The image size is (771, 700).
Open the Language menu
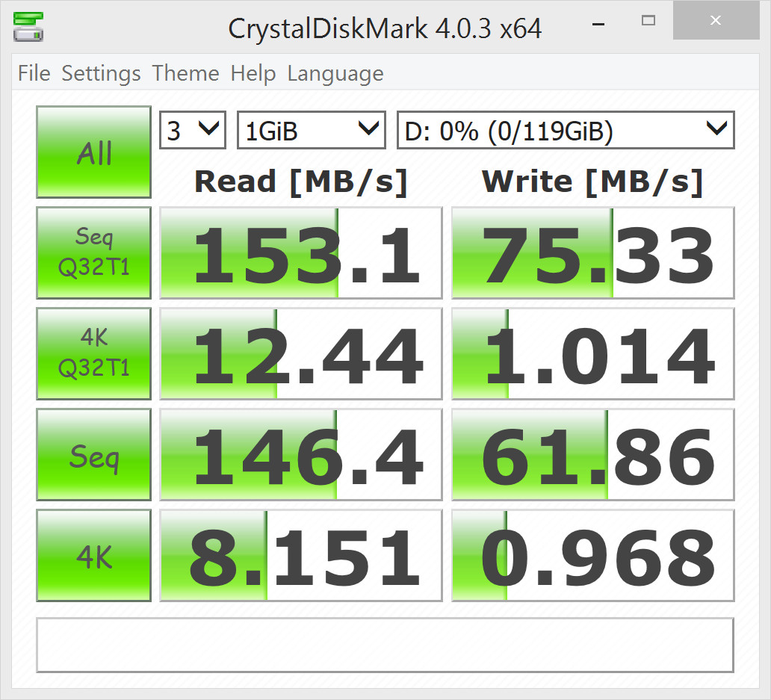pyautogui.click(x=335, y=74)
